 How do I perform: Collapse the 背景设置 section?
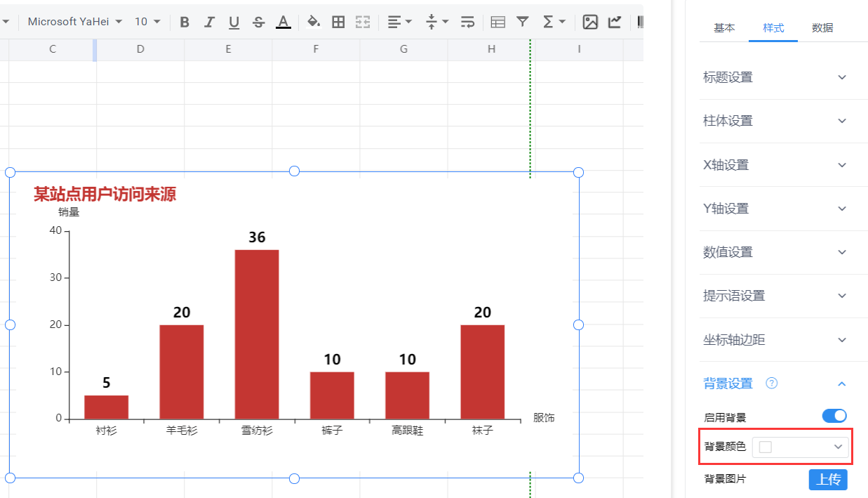click(x=842, y=384)
